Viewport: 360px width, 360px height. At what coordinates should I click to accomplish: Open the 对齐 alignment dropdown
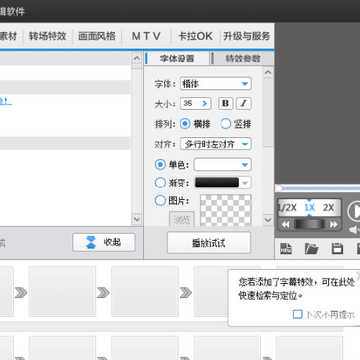[x=216, y=144]
